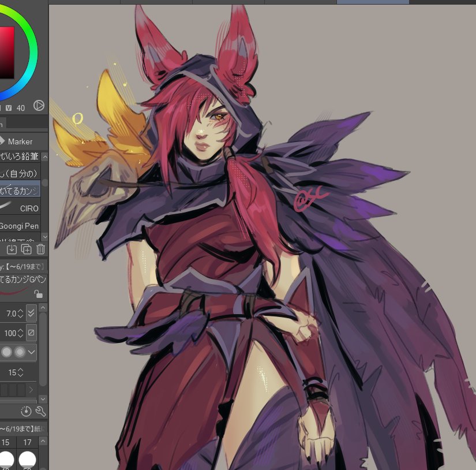Click the play arrow icon beside the color wheel
This screenshot has height=470, width=476.
(39, 106)
